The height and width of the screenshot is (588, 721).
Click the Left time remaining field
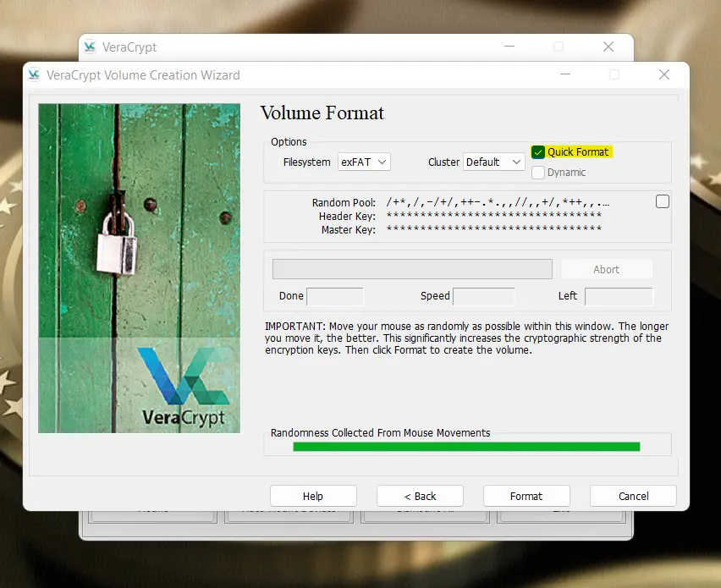619,296
